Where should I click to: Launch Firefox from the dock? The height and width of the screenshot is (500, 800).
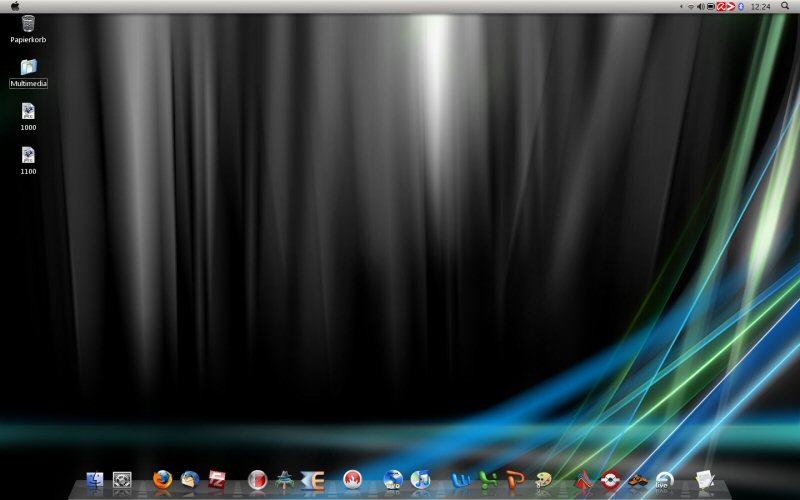[x=163, y=479]
